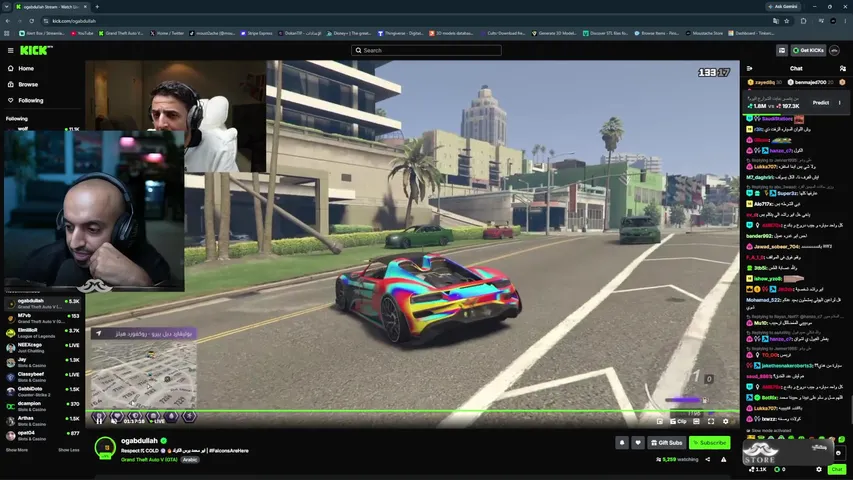Open Grand Theft Auto V category link
The image size is (853, 480).
pyautogui.click(x=149, y=459)
